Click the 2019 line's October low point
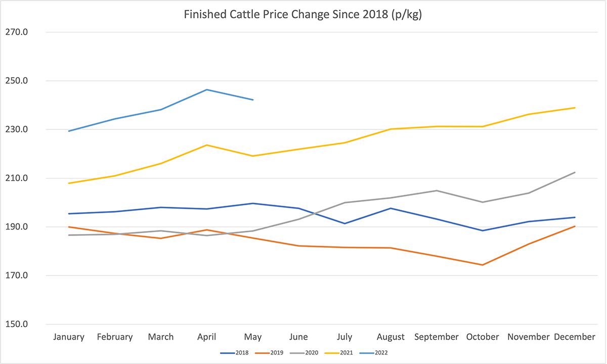 point(483,265)
